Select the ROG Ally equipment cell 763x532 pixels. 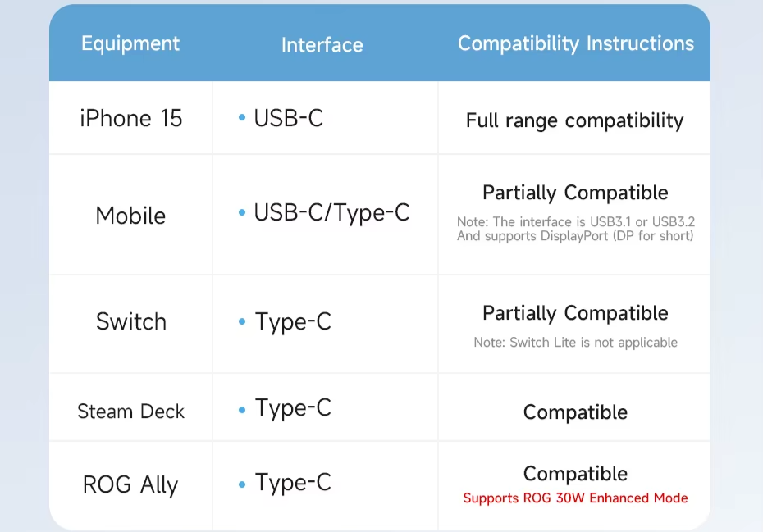click(130, 484)
